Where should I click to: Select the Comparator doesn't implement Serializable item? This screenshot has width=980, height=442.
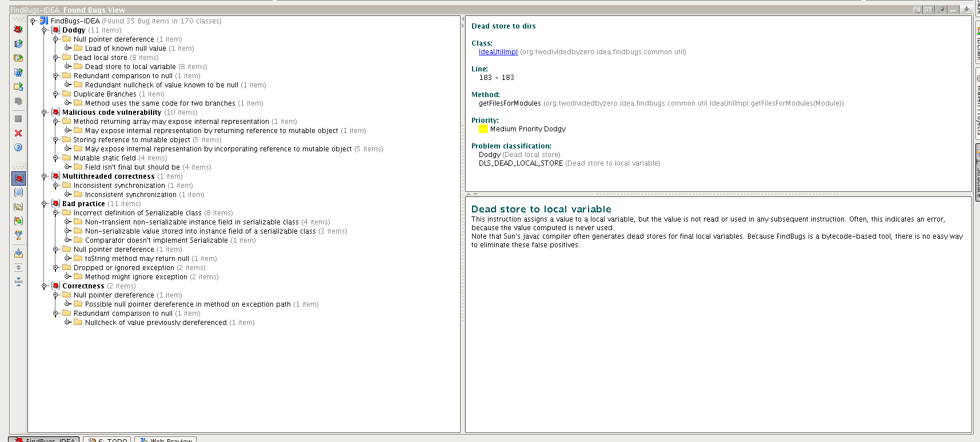coord(156,240)
